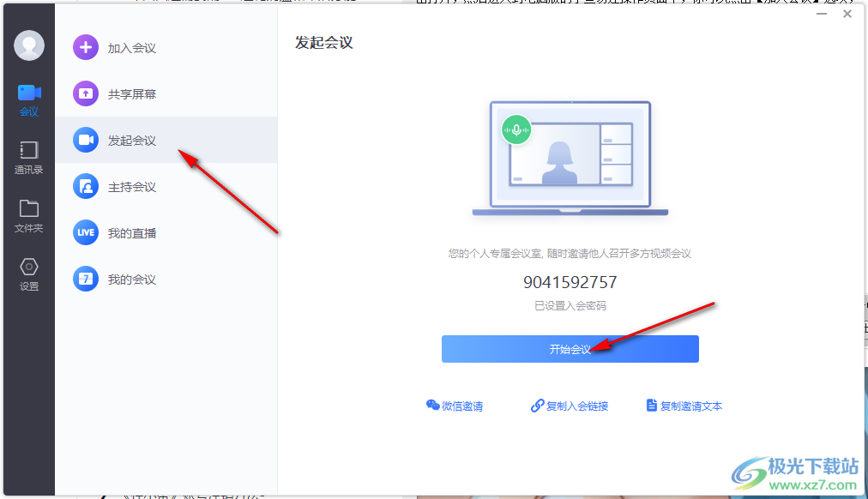Click 微信邀请 WeChat invite link
This screenshot has width=868, height=499.
tap(455, 406)
